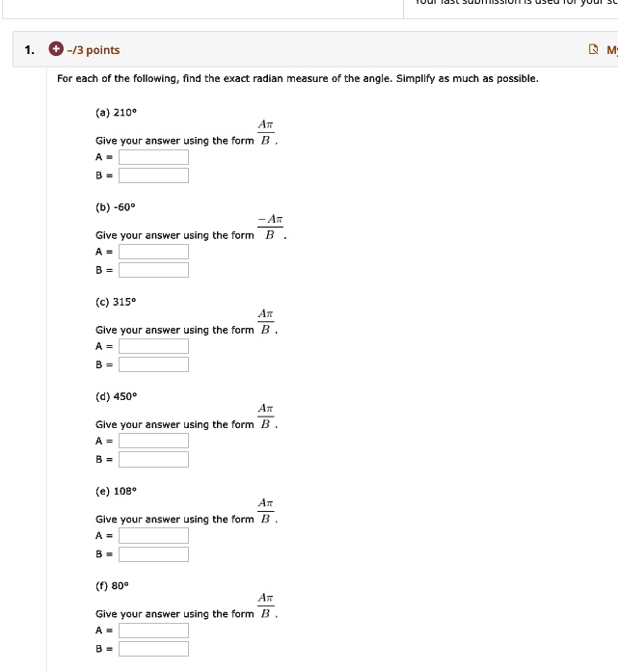Click field B for part (d) 450°
618x672 pixels.
[x=153, y=460]
